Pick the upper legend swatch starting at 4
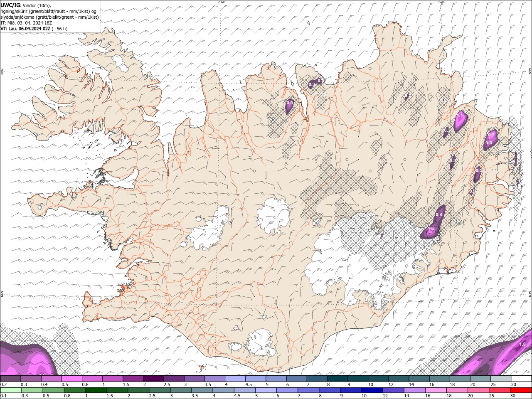Screen dimensions: 532x399 (235, 379)
